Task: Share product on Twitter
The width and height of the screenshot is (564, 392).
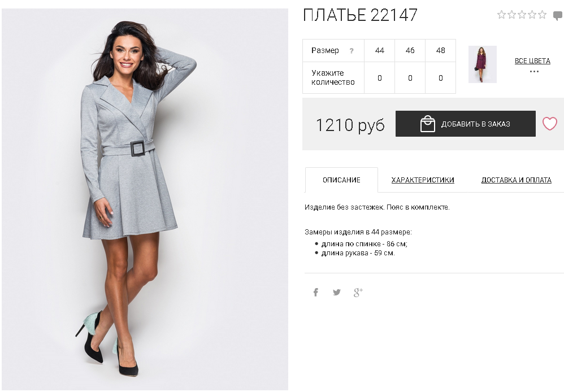Action: [337, 292]
